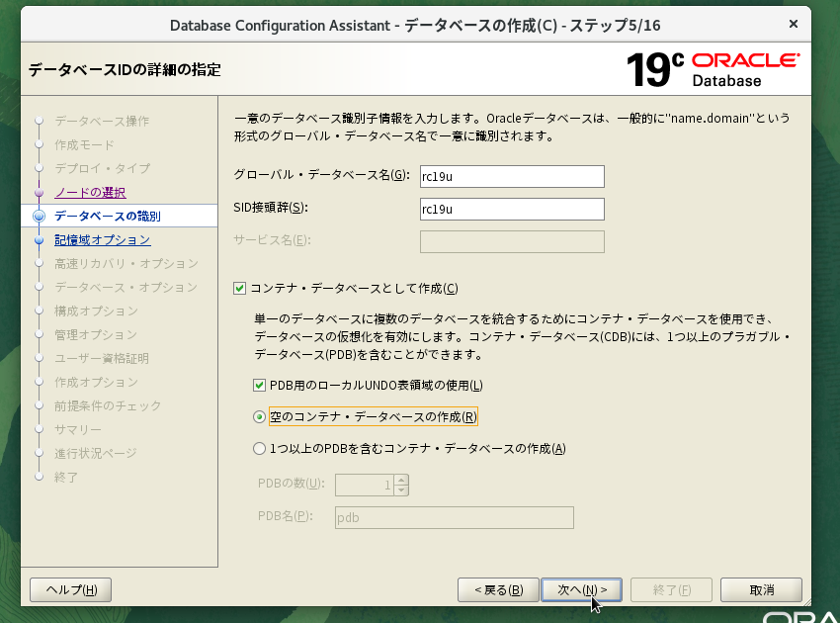Increase PDBの数 with up arrow
The height and width of the screenshot is (623, 840).
click(401, 480)
